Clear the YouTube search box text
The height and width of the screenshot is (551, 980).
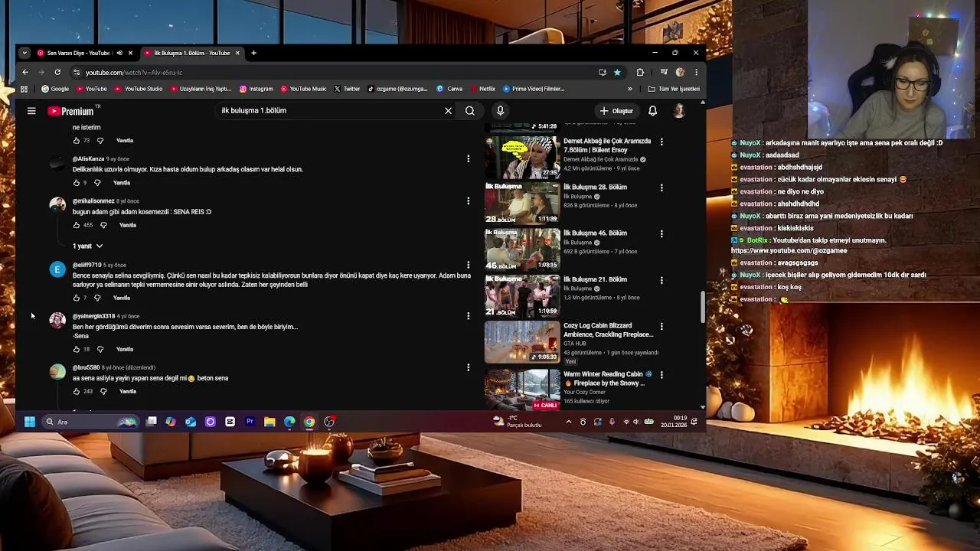[448, 111]
